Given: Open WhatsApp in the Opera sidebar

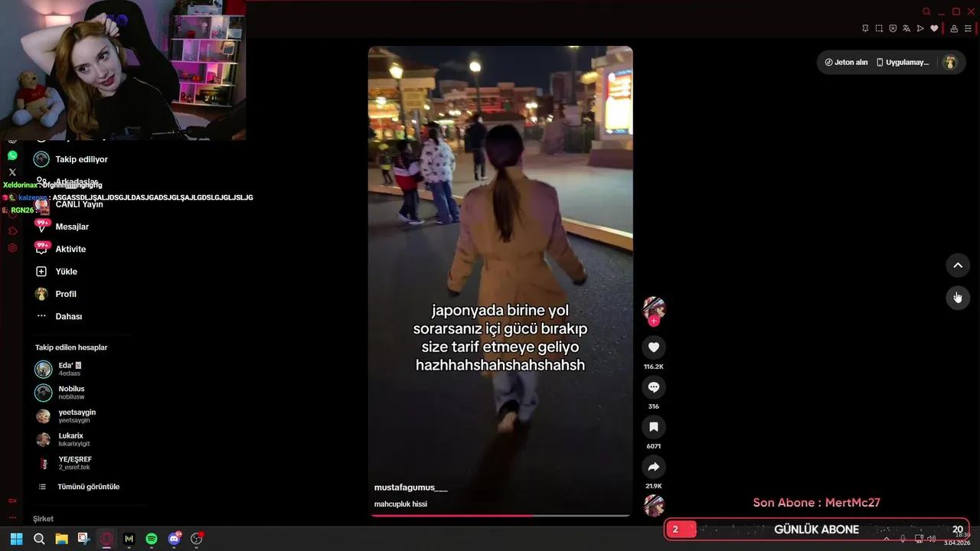Looking at the screenshot, I should coord(12,155).
